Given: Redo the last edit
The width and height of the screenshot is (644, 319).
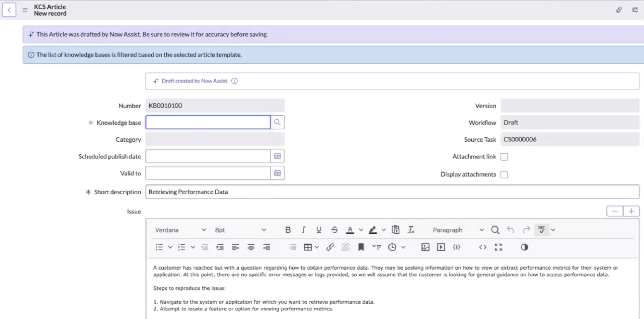Looking at the screenshot, I should coord(526,230).
